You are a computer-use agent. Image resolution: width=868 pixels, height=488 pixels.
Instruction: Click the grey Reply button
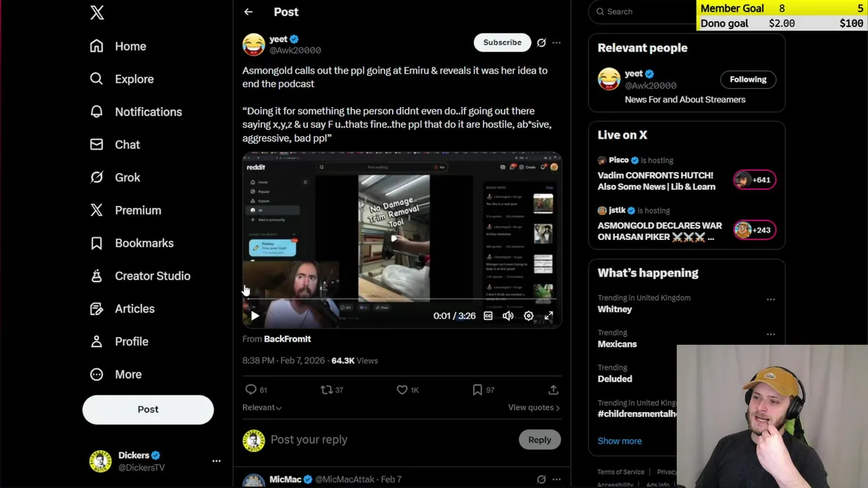pyautogui.click(x=540, y=440)
